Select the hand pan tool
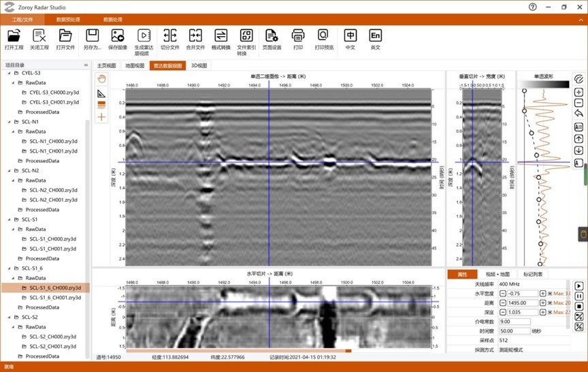 (102, 79)
